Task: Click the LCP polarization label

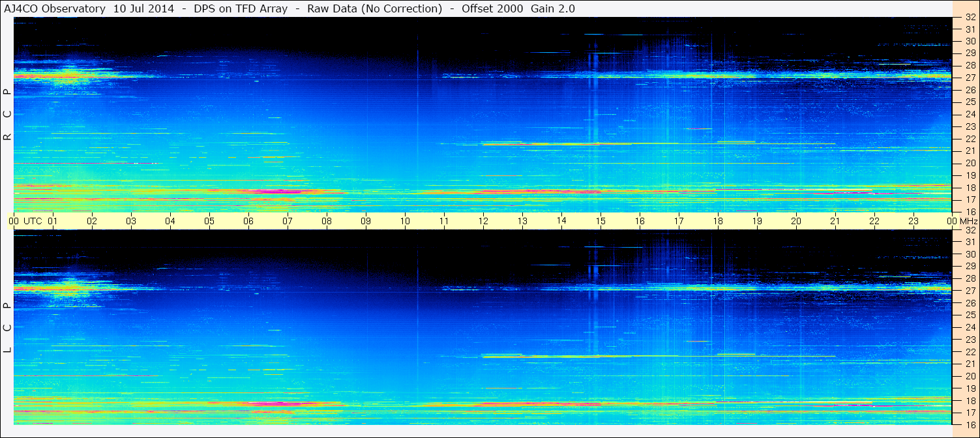Action: coord(7,328)
